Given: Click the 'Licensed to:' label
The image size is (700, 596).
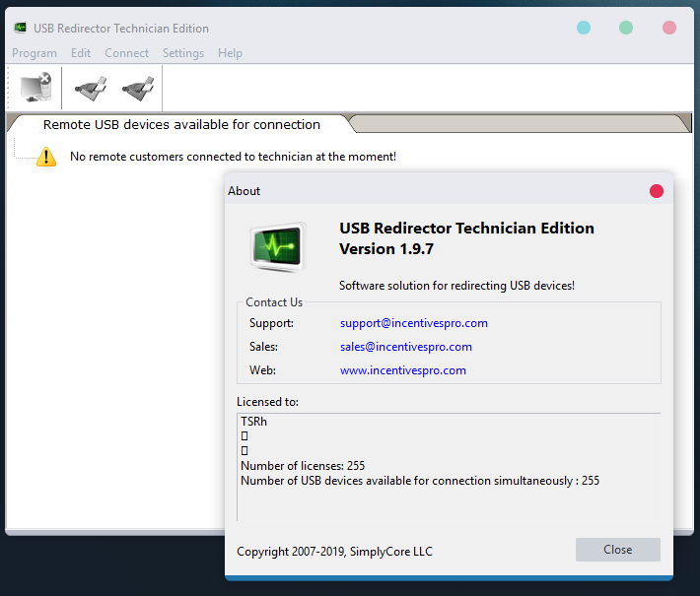Looking at the screenshot, I should pos(267,402).
